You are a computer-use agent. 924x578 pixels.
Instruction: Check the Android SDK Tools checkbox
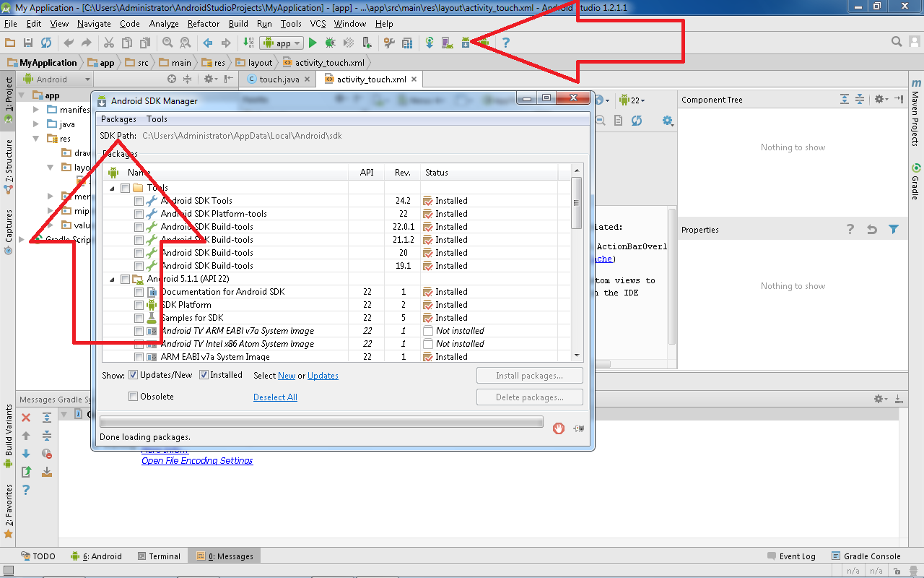pos(139,201)
